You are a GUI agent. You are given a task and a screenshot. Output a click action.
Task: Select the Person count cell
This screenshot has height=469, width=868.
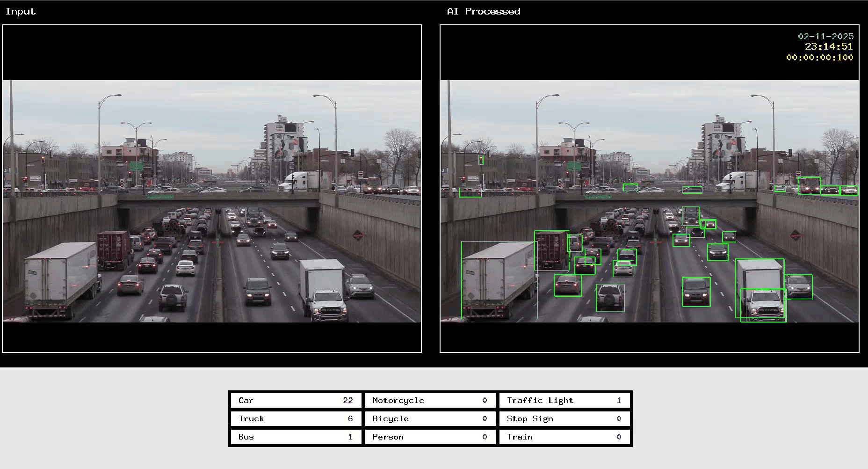click(430, 437)
